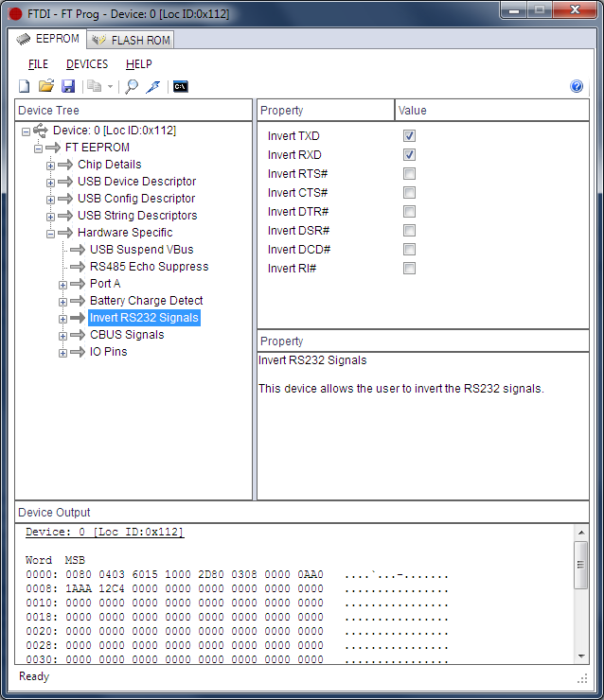Click the Device Output scrollbar down arrow
This screenshot has width=604, height=700.
coord(580,656)
